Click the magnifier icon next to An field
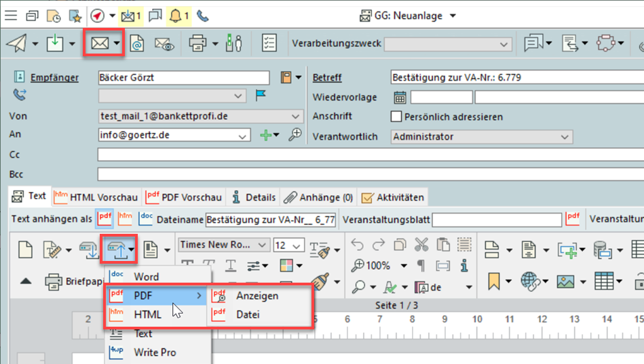The height and width of the screenshot is (364, 644). click(x=295, y=136)
